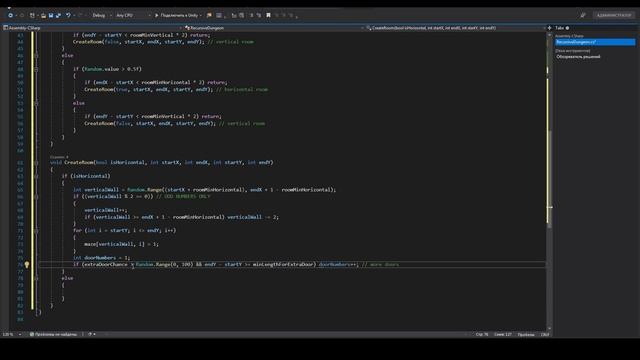Image resolution: width=640 pixels, height=360 pixels.
Task: Click the feedback icon near the account label
Action: pyautogui.click(x=583, y=16)
